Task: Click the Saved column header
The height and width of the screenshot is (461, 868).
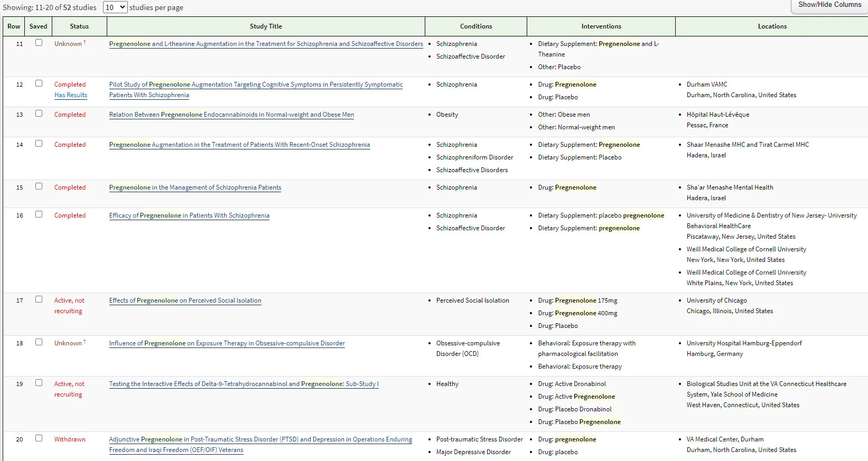Action: tap(38, 26)
